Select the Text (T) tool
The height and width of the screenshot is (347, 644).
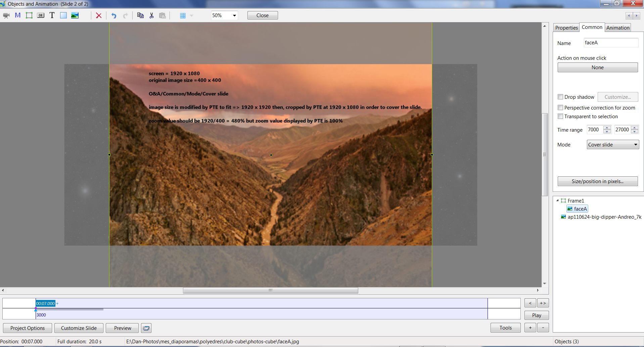point(52,15)
